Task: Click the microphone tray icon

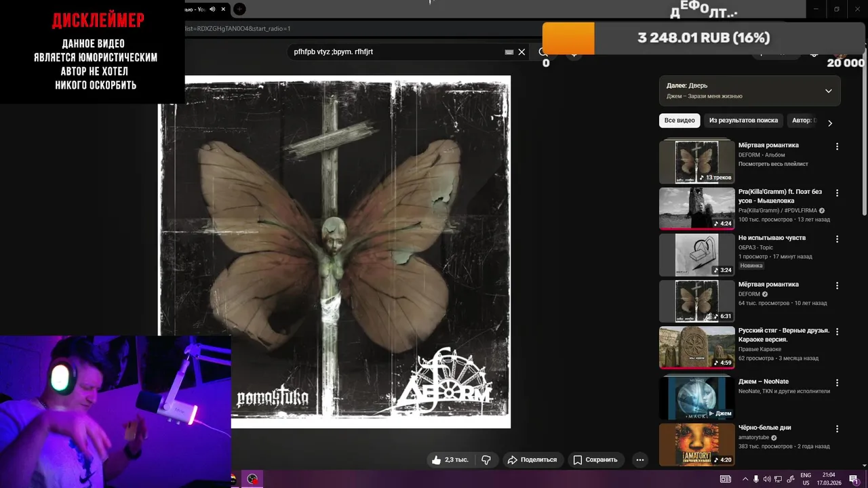Action: click(x=756, y=479)
